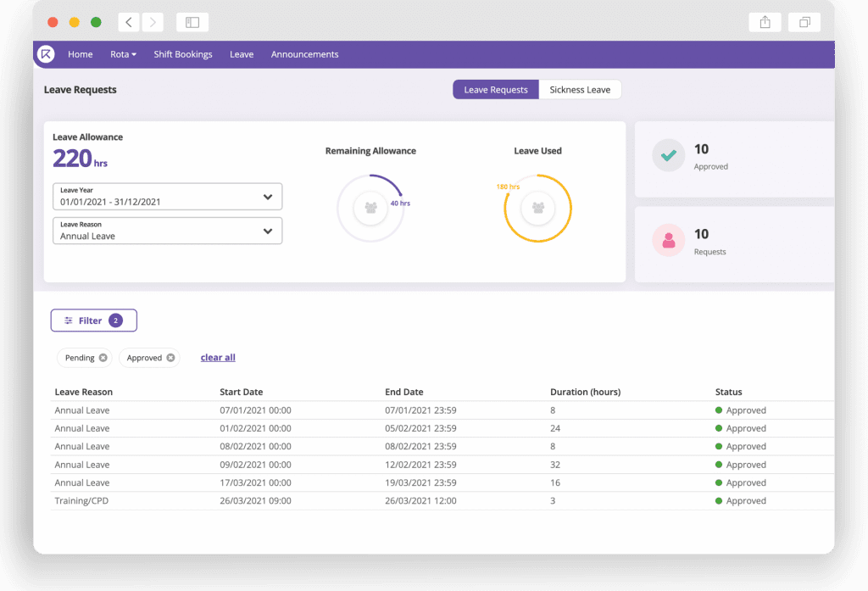This screenshot has height=591, width=868.
Task: Open Announcements from the navbar
Action: coord(304,54)
